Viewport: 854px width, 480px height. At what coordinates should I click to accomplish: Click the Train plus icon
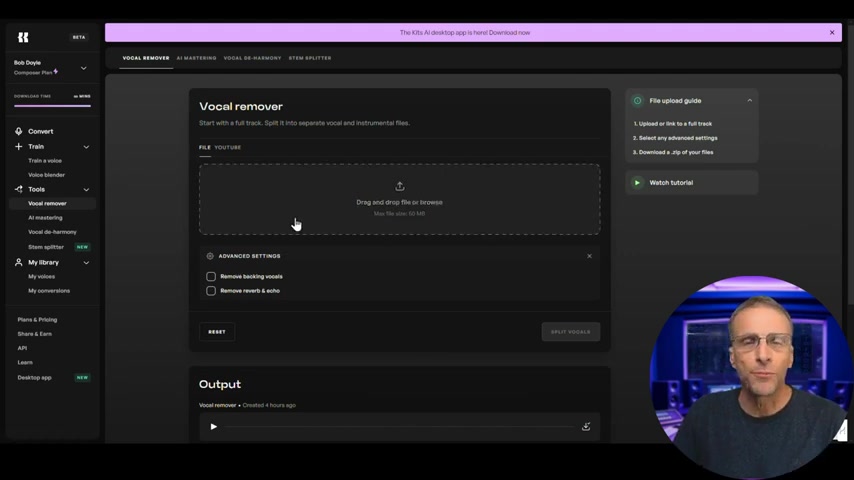click(19, 147)
